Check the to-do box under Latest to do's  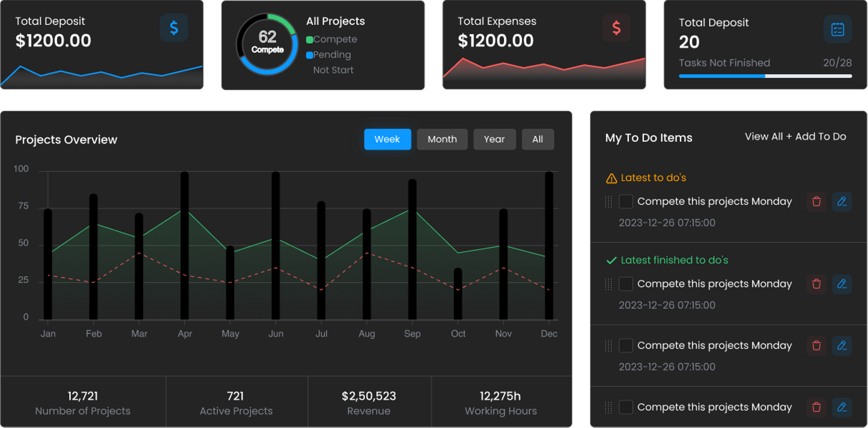coord(626,202)
